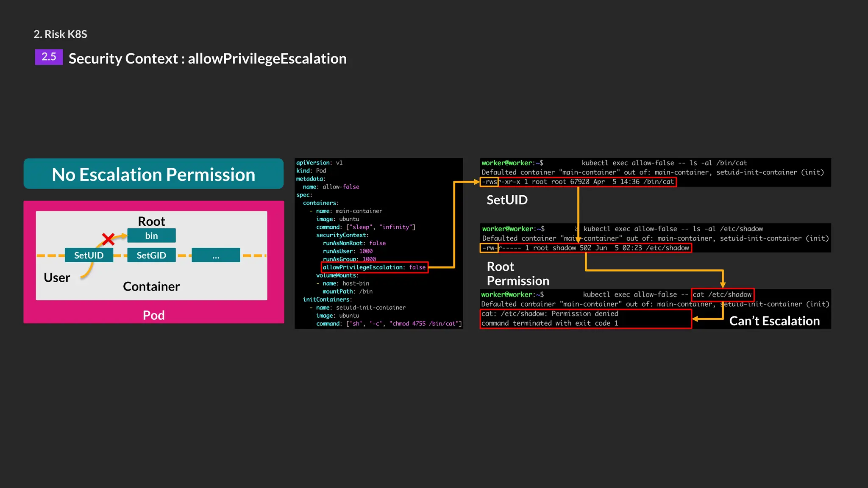Click the 'Container' label in diagram

click(x=151, y=286)
